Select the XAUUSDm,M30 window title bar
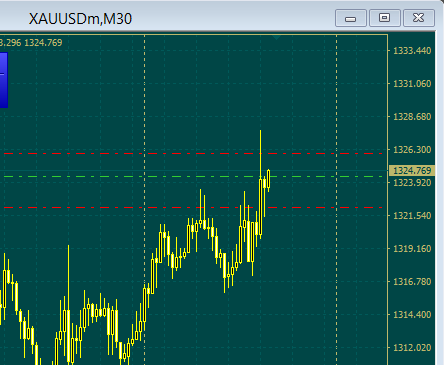444x365 pixels. click(167, 18)
